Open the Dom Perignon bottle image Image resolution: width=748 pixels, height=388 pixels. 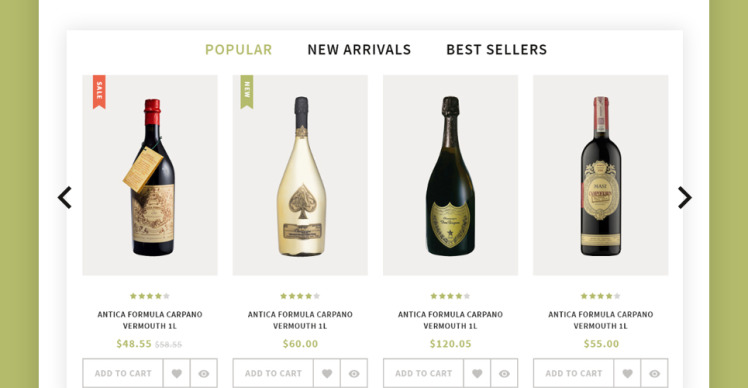tap(450, 175)
